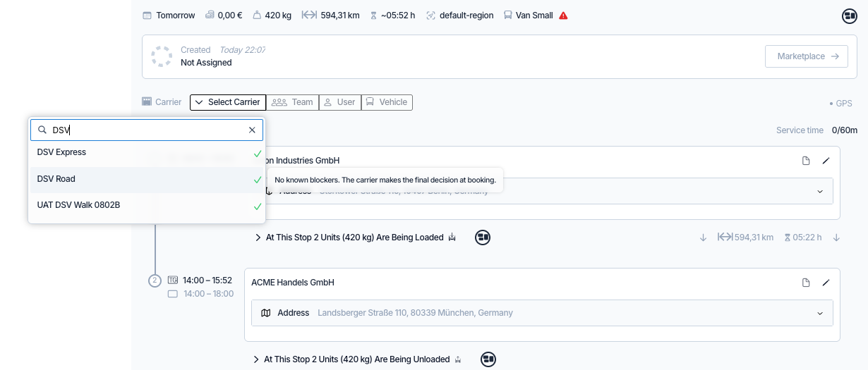This screenshot has width=868, height=370.
Task: Open the Select Carrier dropdown
Action: pos(228,102)
